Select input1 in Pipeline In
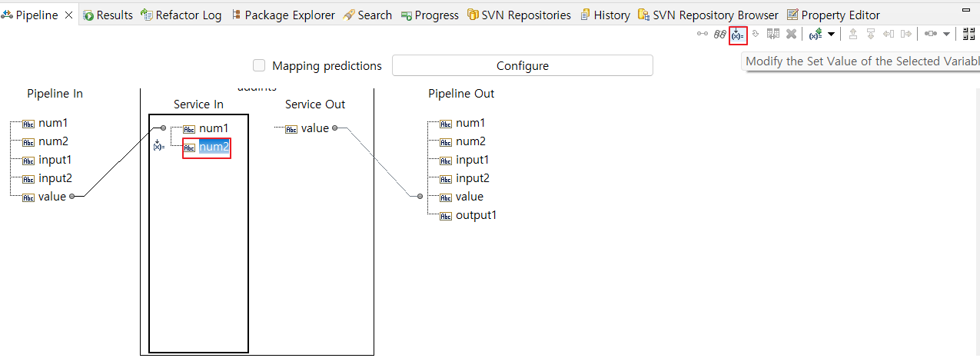This screenshot has height=358, width=980. pyautogui.click(x=55, y=160)
